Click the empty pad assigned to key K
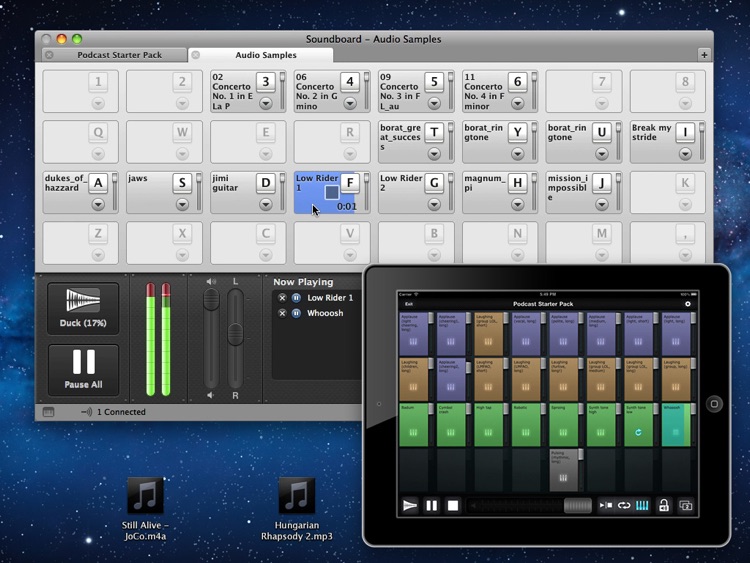Viewport: 750px width, 563px height. tap(668, 192)
